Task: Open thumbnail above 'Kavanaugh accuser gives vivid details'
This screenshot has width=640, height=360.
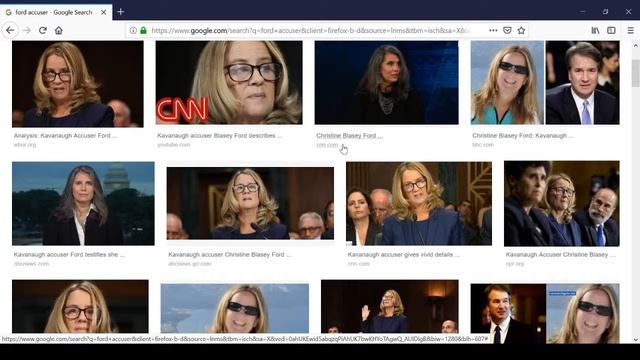Action: (419, 204)
